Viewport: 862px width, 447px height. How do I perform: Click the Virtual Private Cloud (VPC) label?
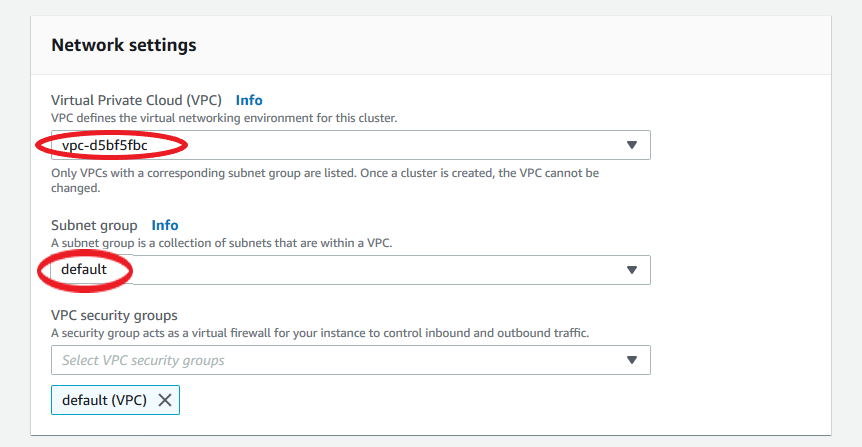click(x=136, y=100)
